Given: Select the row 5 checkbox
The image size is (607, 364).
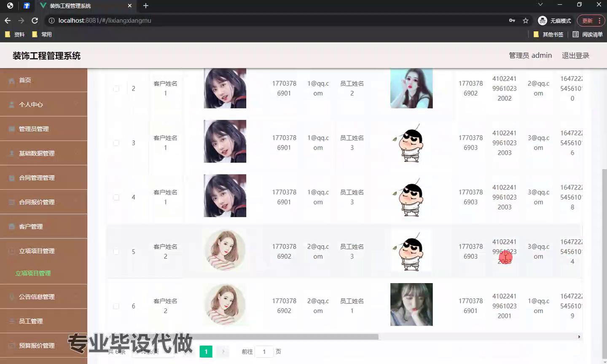Looking at the screenshot, I should [116, 252].
